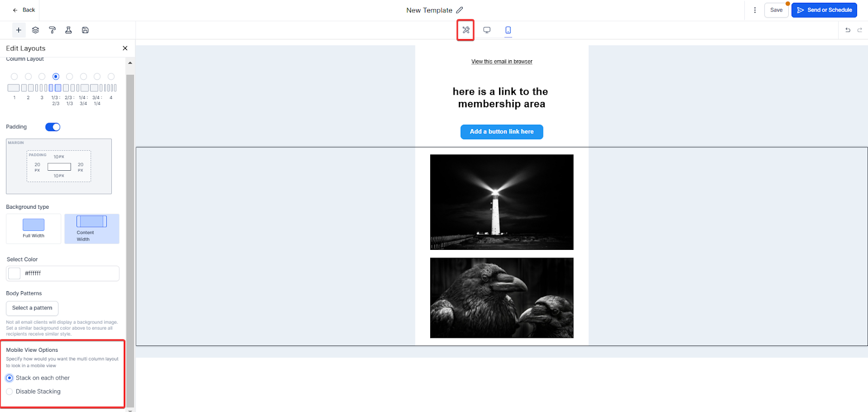This screenshot has width=868, height=412.
Task: Click the undo arrow icon
Action: [848, 30]
